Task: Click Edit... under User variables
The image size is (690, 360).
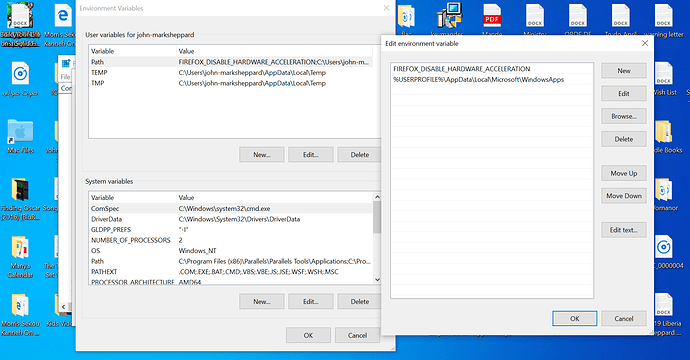Action: pos(311,155)
